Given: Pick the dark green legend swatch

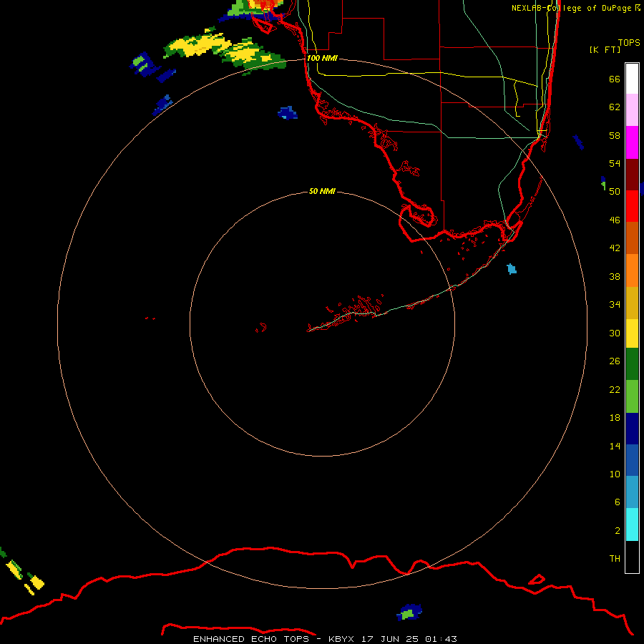Looking at the screenshot, I should [632, 364].
